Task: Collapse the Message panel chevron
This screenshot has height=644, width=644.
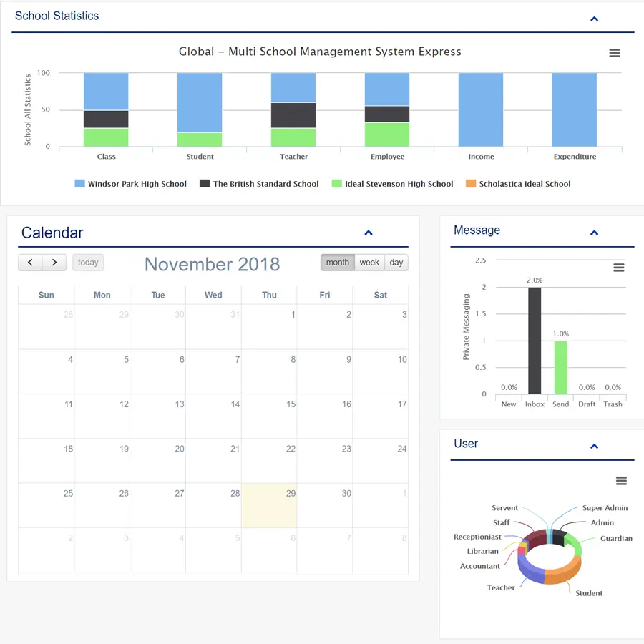Action: [594, 233]
